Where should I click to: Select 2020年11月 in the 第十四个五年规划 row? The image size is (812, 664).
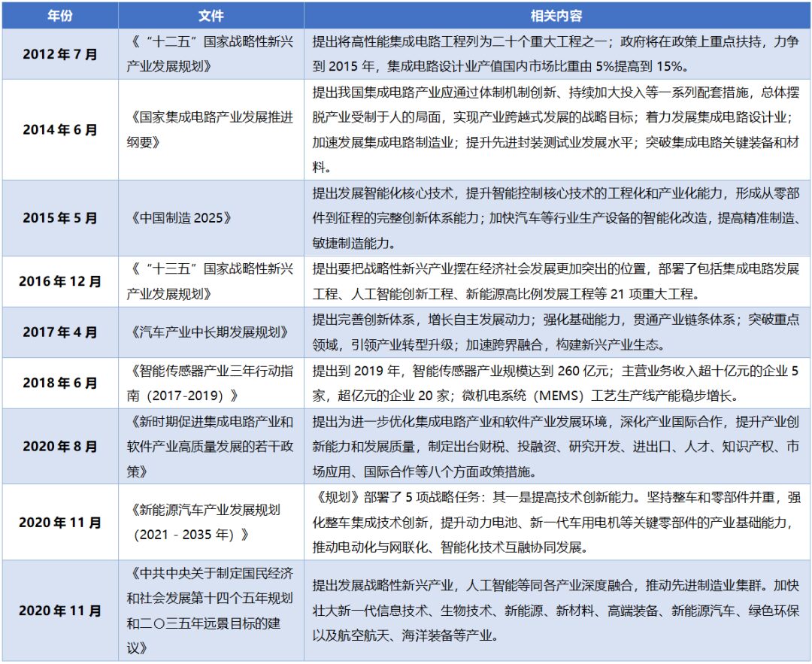pyautogui.click(x=60, y=611)
